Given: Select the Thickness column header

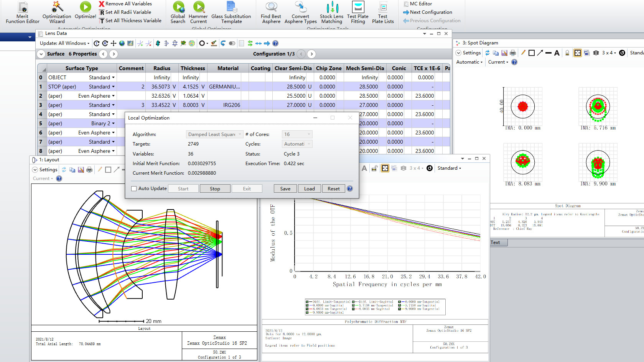Looking at the screenshot, I should click(193, 68).
